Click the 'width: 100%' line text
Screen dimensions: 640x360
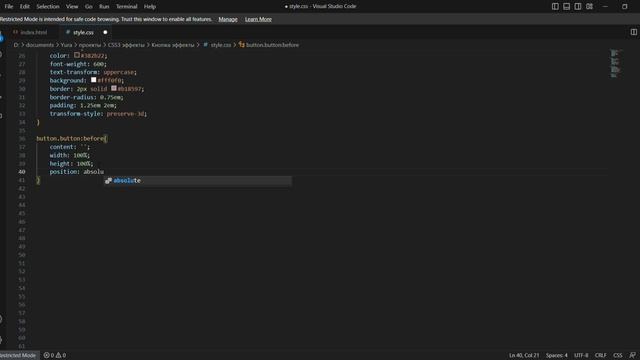69,155
